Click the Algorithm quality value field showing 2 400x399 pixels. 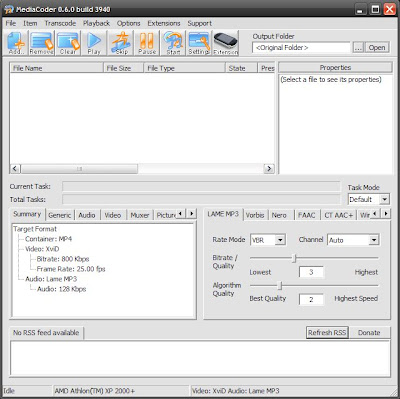(x=311, y=299)
